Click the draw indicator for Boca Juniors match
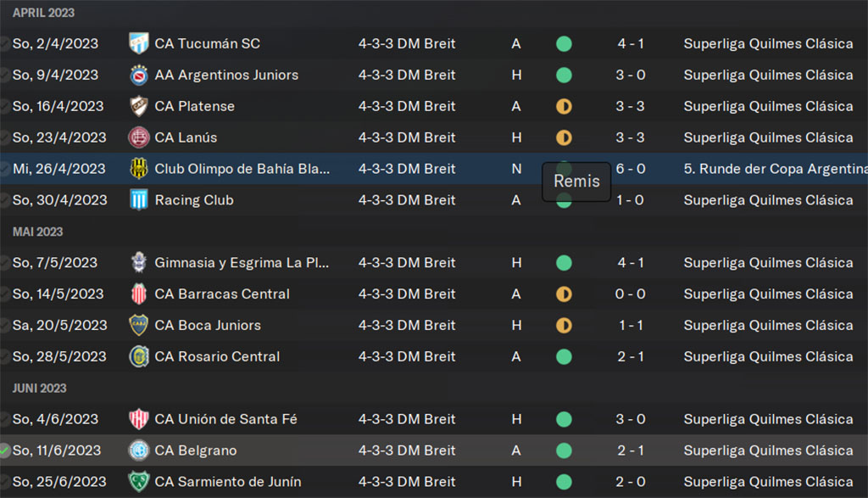 coord(564,325)
